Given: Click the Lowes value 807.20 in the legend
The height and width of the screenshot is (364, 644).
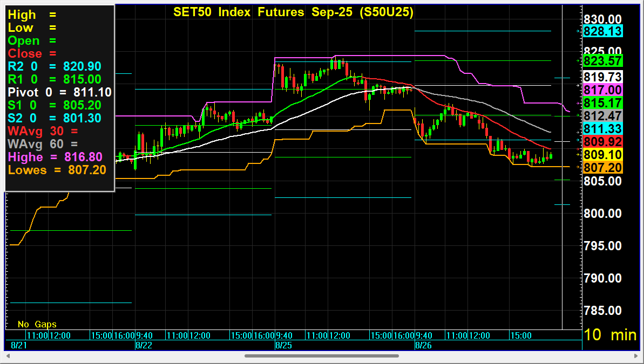Looking at the screenshot, I should tap(87, 170).
